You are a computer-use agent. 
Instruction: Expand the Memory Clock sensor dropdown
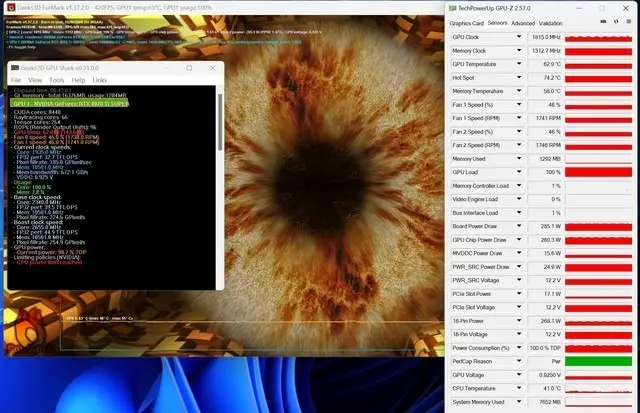519,50
